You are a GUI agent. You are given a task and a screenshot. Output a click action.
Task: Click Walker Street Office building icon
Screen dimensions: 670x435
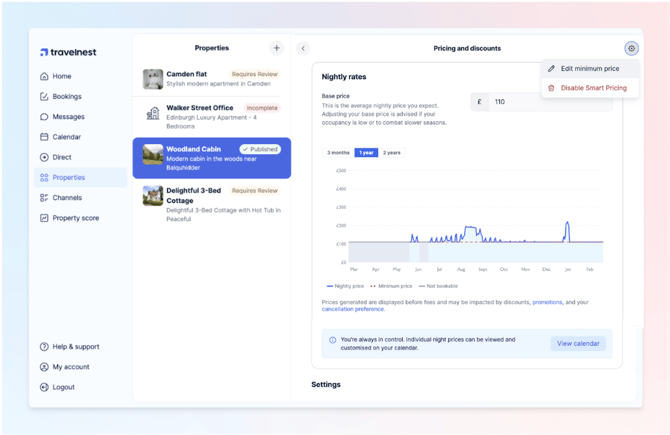coord(153,113)
